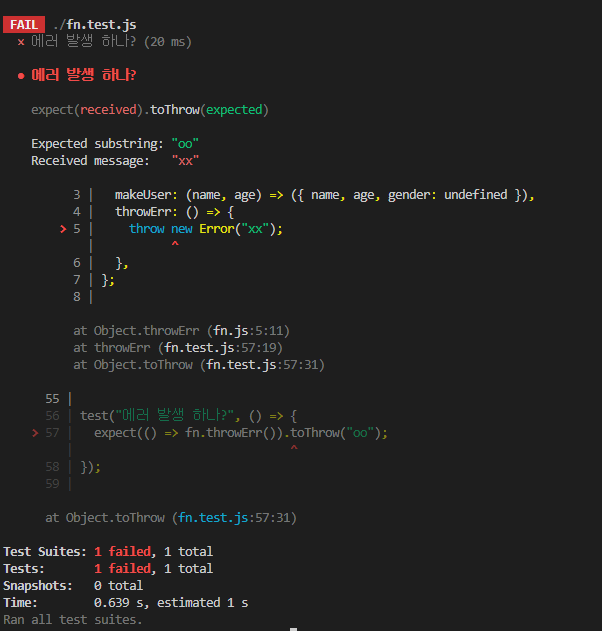Click the Expected substring "oo" line

pos(115,144)
